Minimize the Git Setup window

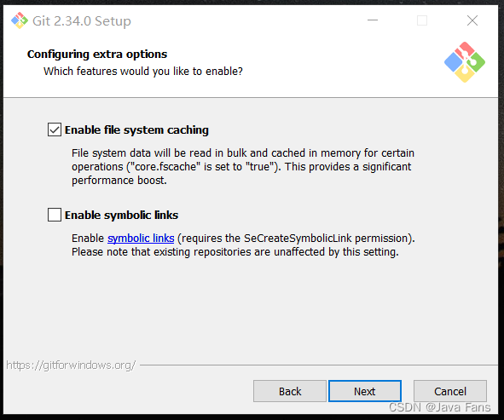pos(373,20)
